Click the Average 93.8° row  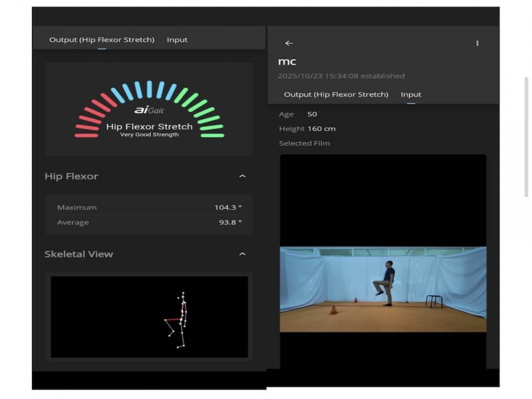(x=149, y=222)
